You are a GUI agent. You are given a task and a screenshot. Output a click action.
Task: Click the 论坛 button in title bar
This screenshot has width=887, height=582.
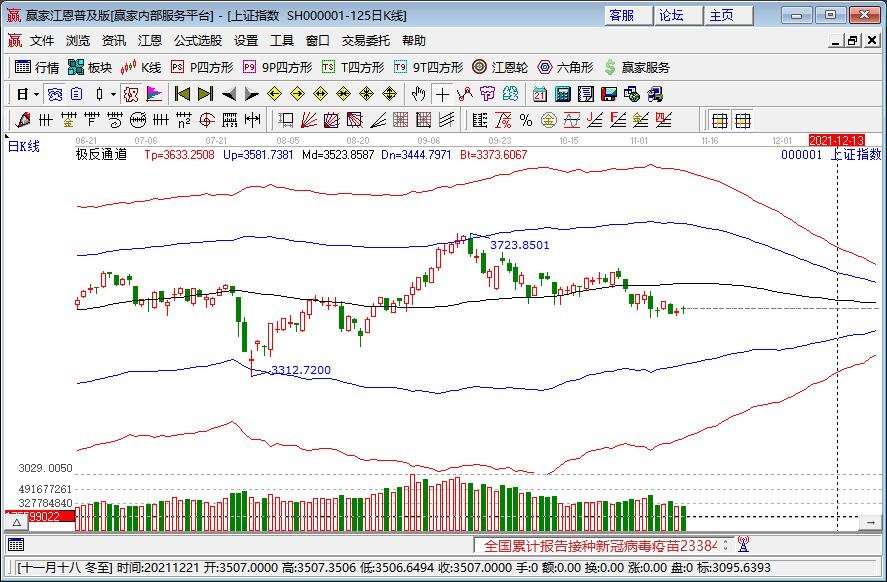pos(678,16)
